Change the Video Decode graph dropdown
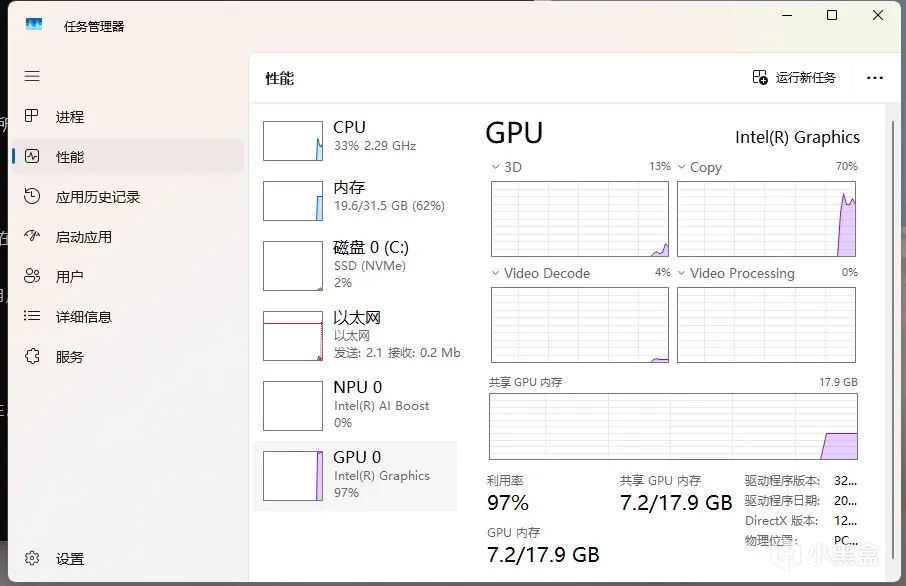This screenshot has width=906, height=586. 497,273
